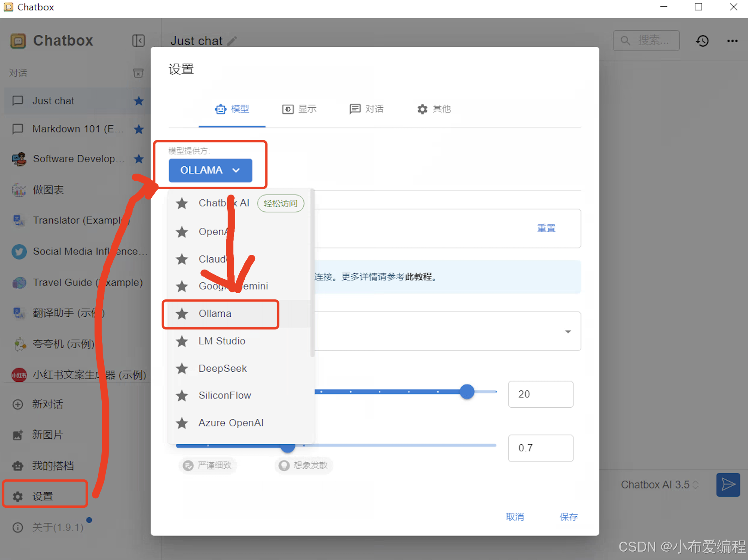Select Google Gemini provider
Image resolution: width=748 pixels, height=560 pixels.
[239, 286]
